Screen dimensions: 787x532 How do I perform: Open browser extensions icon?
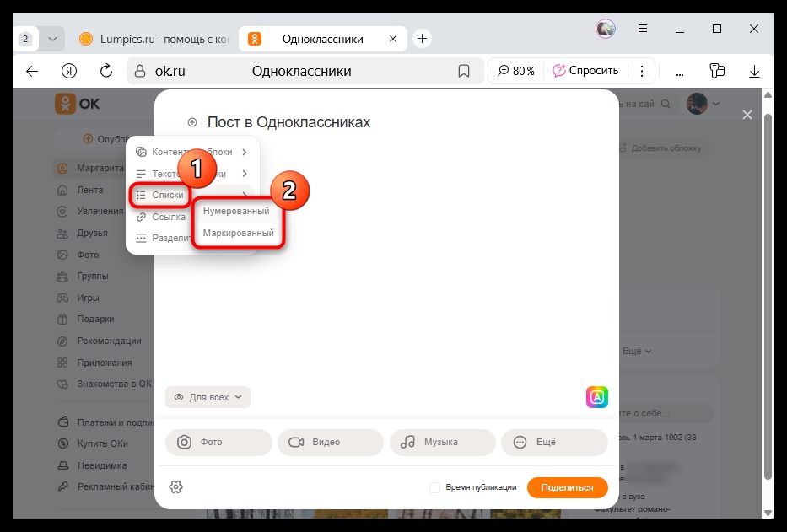[x=717, y=71]
